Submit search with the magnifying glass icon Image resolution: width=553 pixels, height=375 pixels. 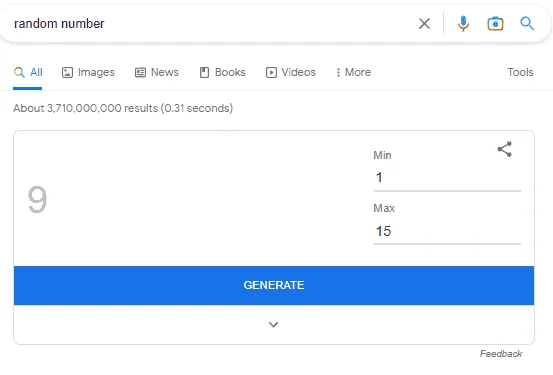click(x=527, y=24)
